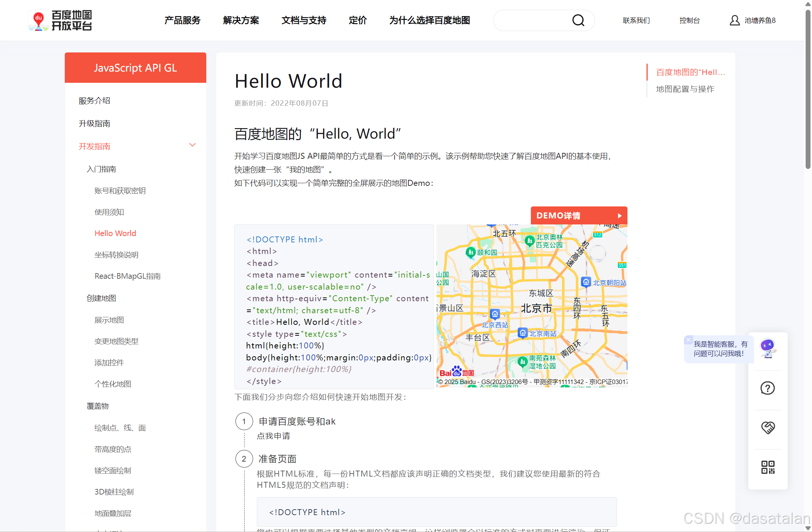The image size is (812, 532).
Task: Click the Beijing South Station map marker
Action: coord(523,332)
